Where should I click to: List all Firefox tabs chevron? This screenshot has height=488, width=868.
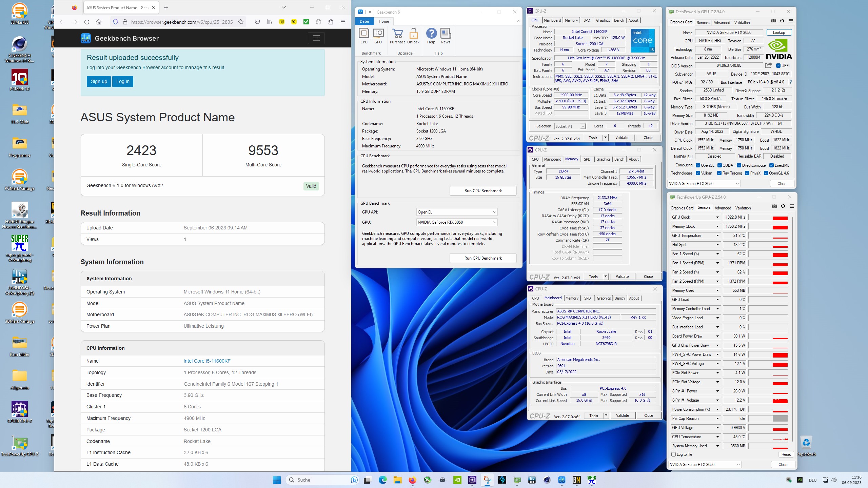pyautogui.click(x=284, y=7)
